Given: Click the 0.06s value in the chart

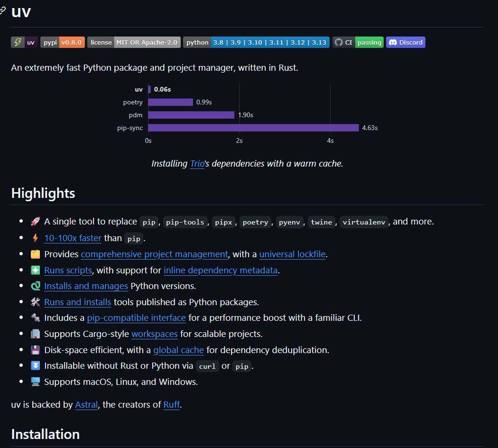Looking at the screenshot, I should 162,90.
